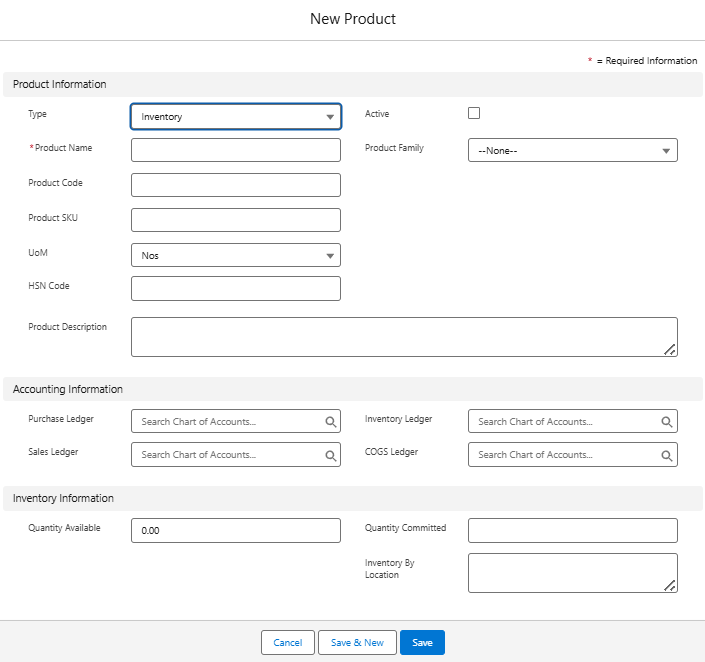Click the COGS Ledger search magnifier icon
Viewport: 705px width, 662px height.
tap(667, 455)
